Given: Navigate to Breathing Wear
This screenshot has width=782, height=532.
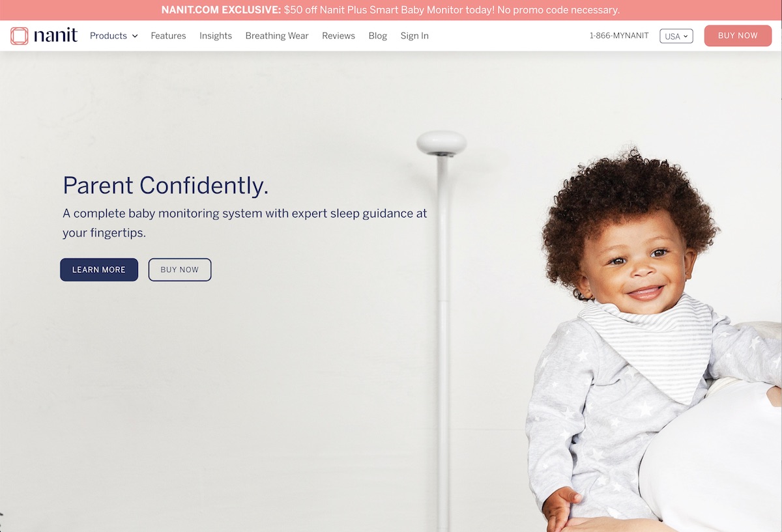Looking at the screenshot, I should [x=277, y=36].
